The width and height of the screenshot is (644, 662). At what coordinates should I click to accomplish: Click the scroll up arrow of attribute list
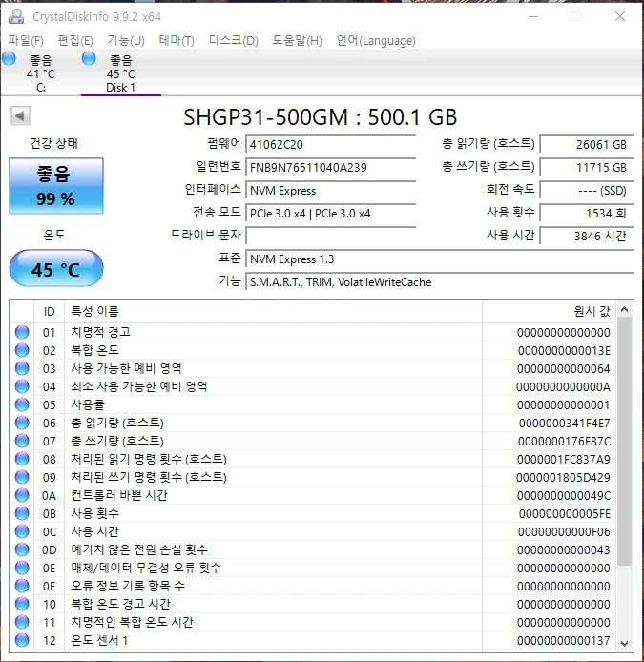(624, 309)
